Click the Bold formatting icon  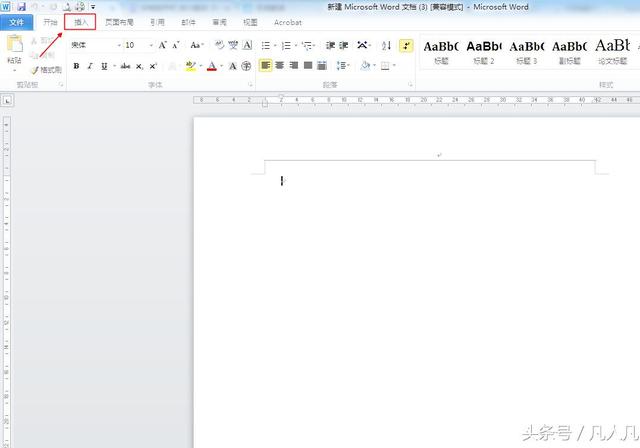76,66
